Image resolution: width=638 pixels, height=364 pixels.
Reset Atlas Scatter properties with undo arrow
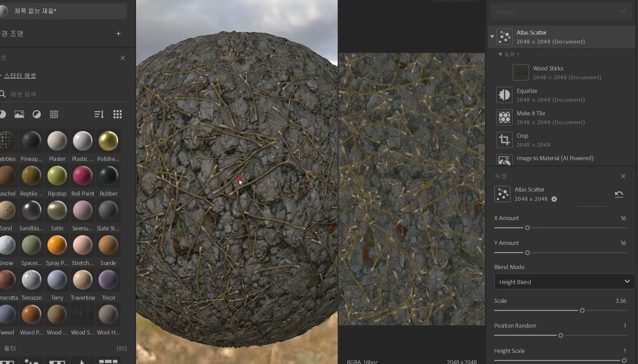(x=619, y=194)
